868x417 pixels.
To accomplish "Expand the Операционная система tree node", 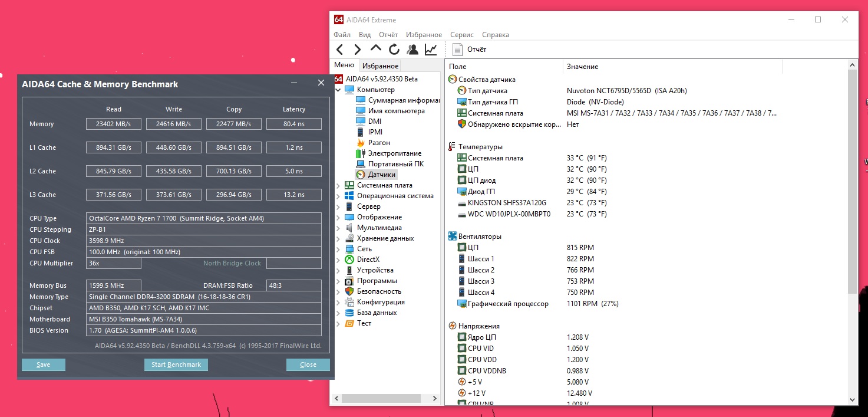I will (x=338, y=196).
